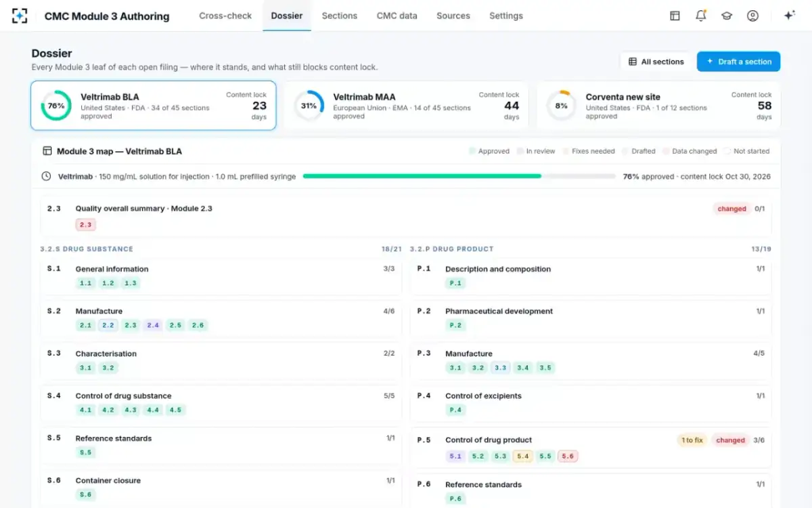Viewport: 812px width, 508px height.
Task: Click the 3.2.P DRUG PRODUCT heading
Action: (452, 249)
